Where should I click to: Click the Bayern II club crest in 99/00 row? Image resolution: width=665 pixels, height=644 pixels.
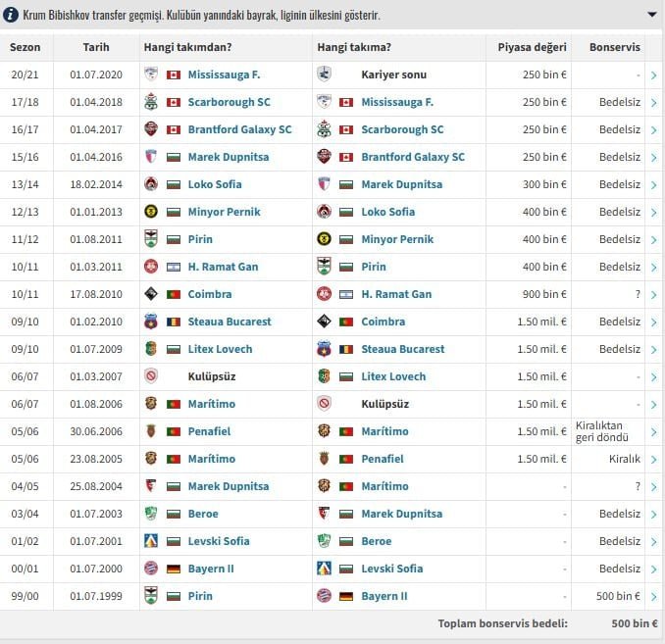[x=325, y=596]
